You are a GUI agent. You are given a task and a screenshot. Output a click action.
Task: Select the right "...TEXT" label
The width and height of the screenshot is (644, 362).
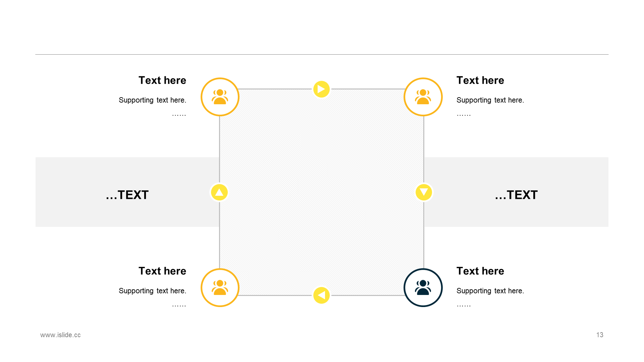516,195
